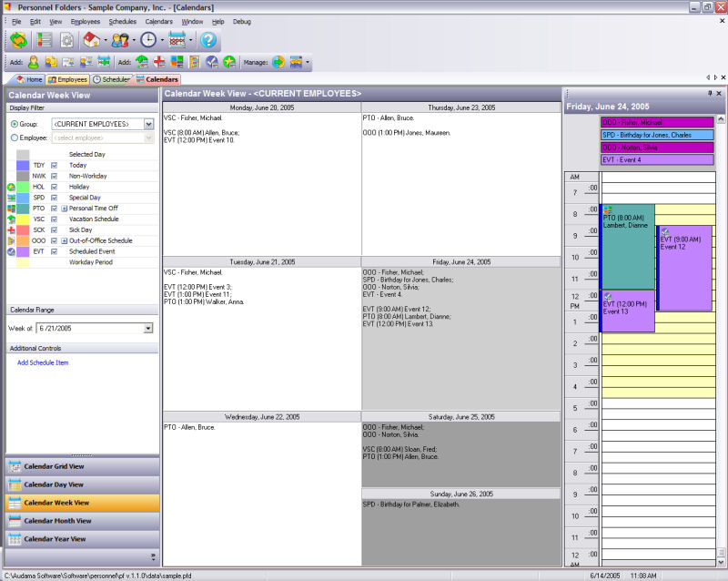The width and height of the screenshot is (728, 581).
Task: Uncheck the Holiday display filter checkbox
Action: pos(55,187)
